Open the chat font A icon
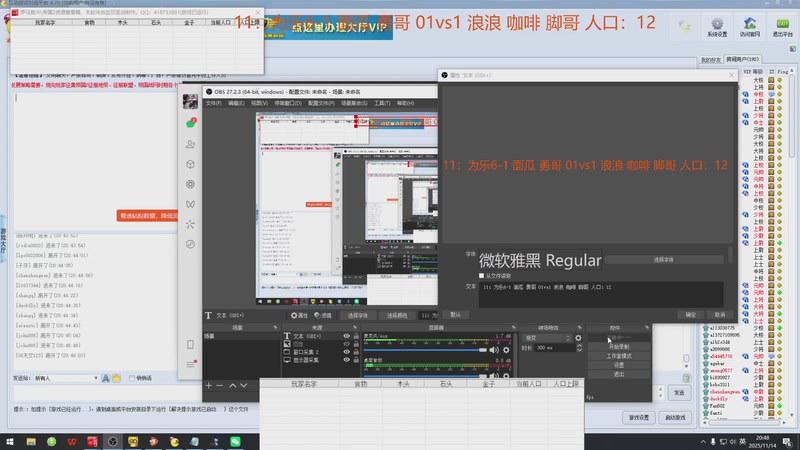The image size is (800, 450). [106, 379]
